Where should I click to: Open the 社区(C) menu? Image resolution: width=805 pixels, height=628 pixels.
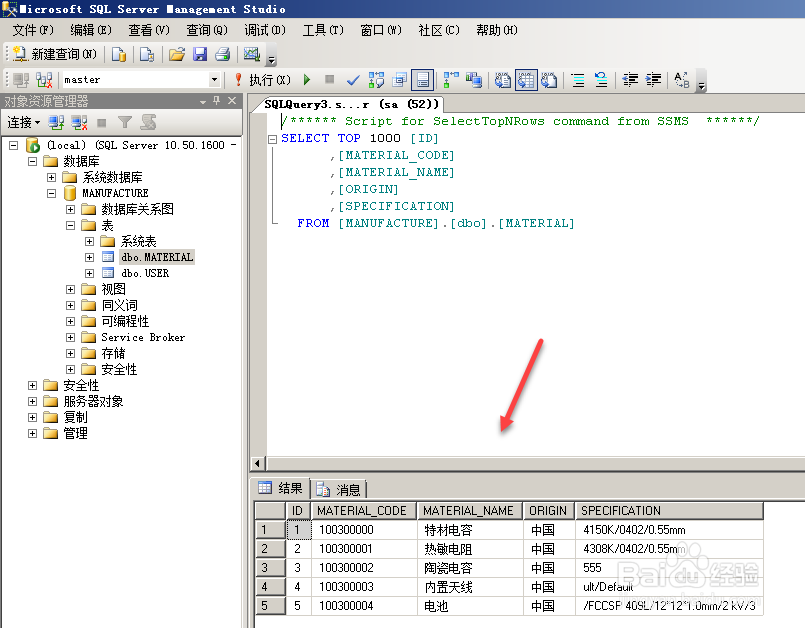(x=438, y=30)
